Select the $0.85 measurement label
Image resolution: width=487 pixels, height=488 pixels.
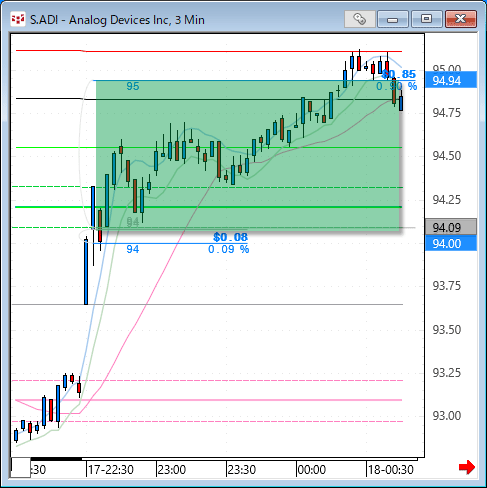pyautogui.click(x=399, y=74)
